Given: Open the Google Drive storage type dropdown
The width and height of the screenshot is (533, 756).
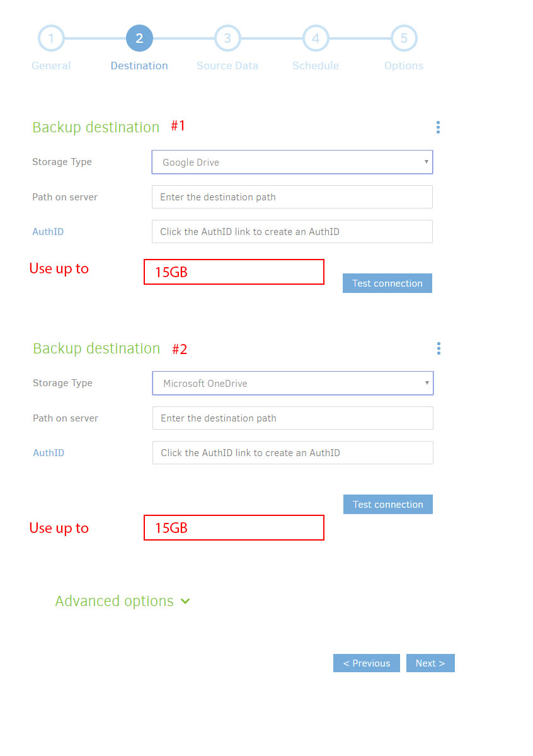Looking at the screenshot, I should (292, 162).
